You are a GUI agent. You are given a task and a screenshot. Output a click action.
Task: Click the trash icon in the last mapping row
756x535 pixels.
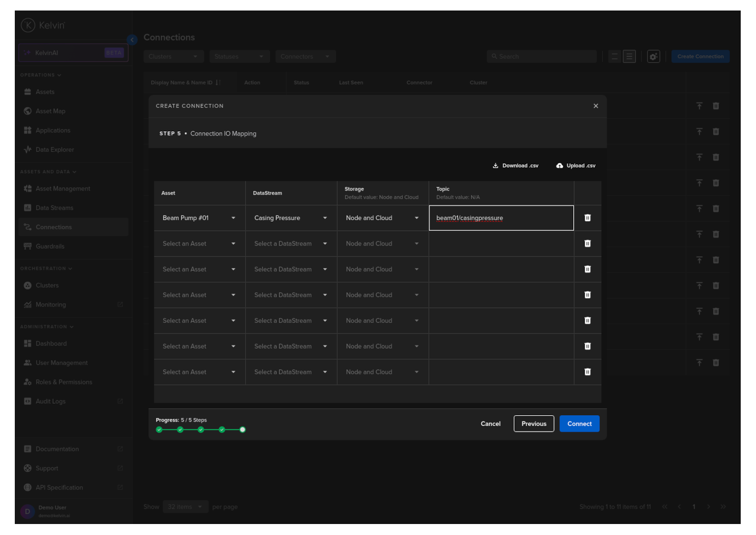587,372
